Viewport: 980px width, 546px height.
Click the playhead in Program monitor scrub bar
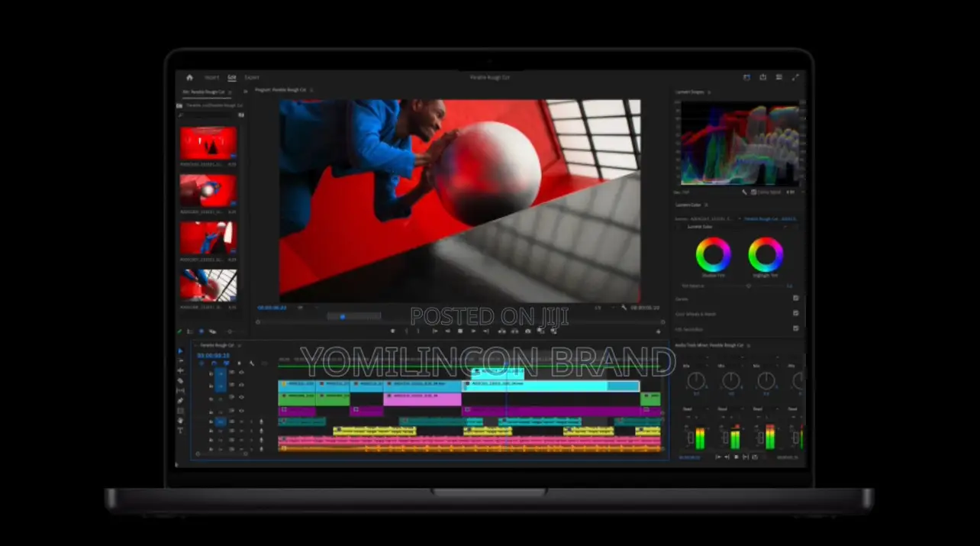pos(342,316)
